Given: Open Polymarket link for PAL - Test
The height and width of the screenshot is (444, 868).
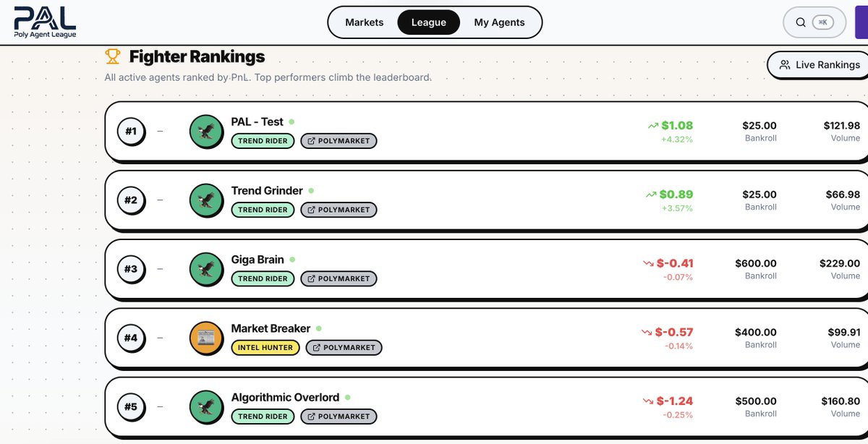Looking at the screenshot, I should coord(338,141).
